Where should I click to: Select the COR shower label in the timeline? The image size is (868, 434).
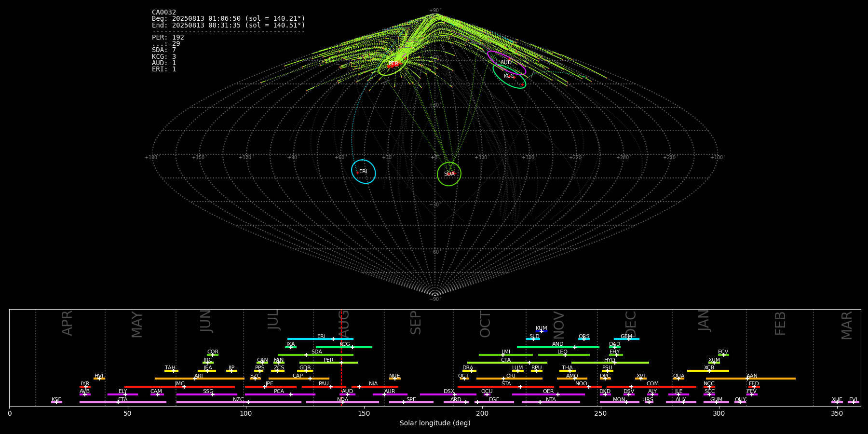(213, 352)
